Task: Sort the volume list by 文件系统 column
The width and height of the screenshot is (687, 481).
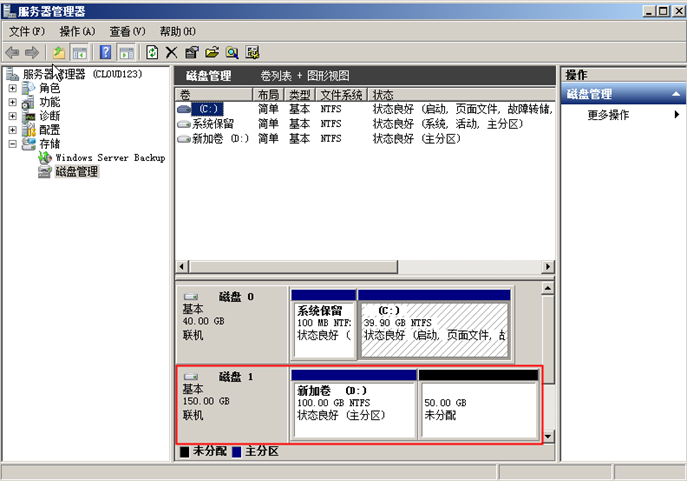Action: click(342, 94)
